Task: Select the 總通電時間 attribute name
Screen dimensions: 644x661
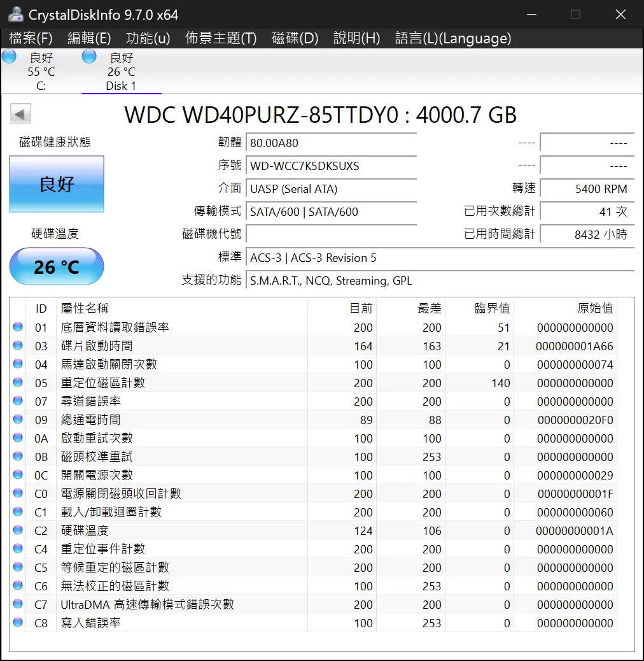Action: [90, 420]
